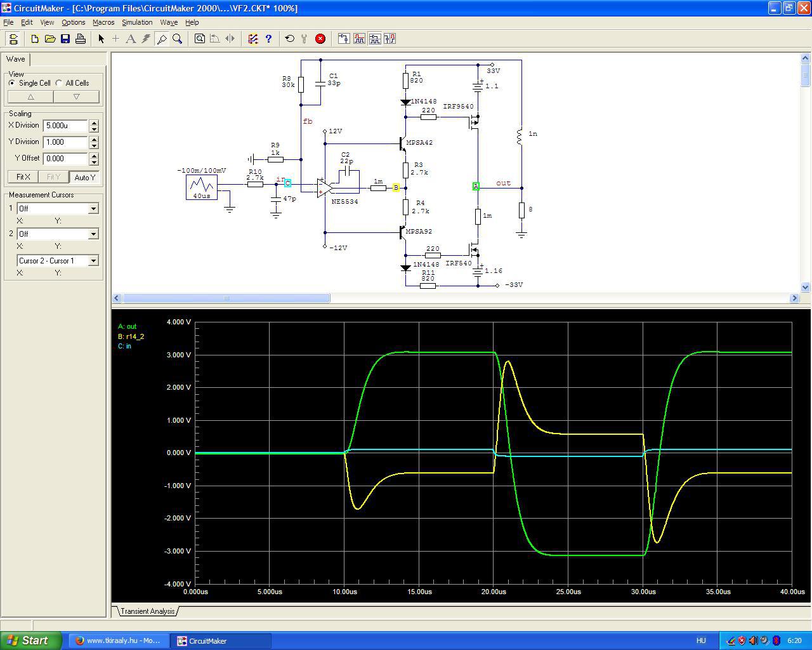The image size is (812, 650).
Task: Open the Simulation menu
Action: [x=137, y=22]
